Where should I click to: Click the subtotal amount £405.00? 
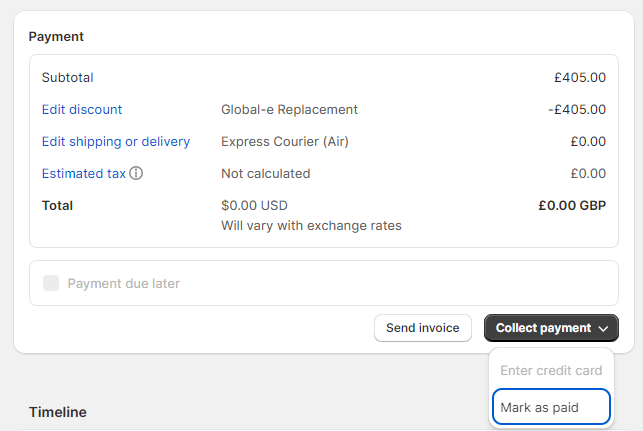[580, 78]
